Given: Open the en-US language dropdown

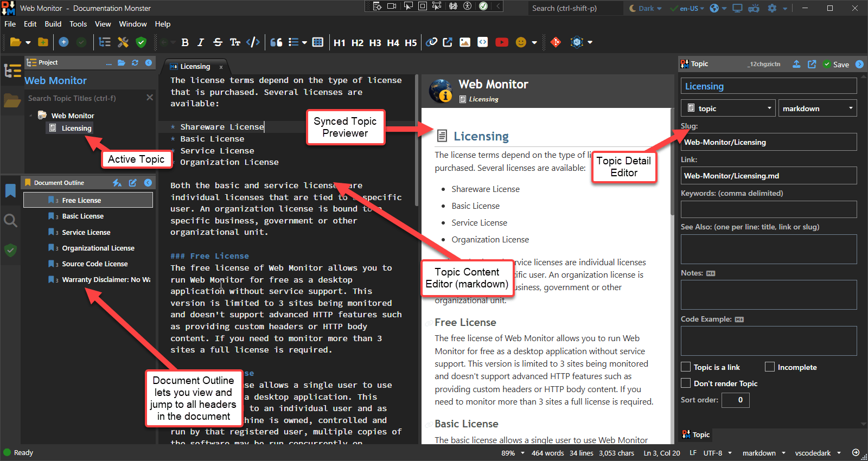Looking at the screenshot, I should tap(687, 8).
